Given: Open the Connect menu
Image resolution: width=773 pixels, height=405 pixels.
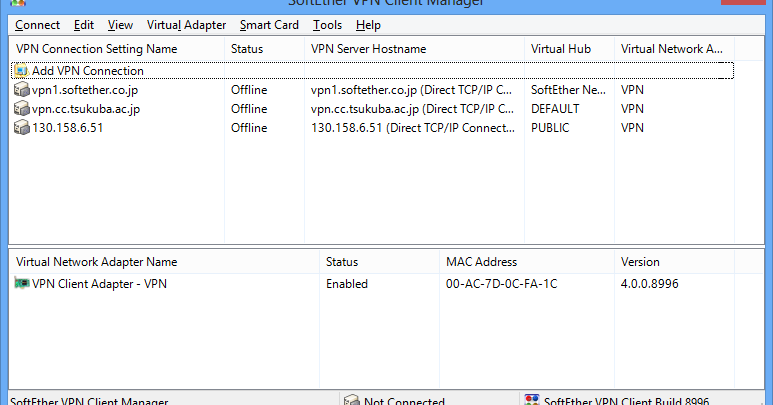Looking at the screenshot, I should (37, 25).
